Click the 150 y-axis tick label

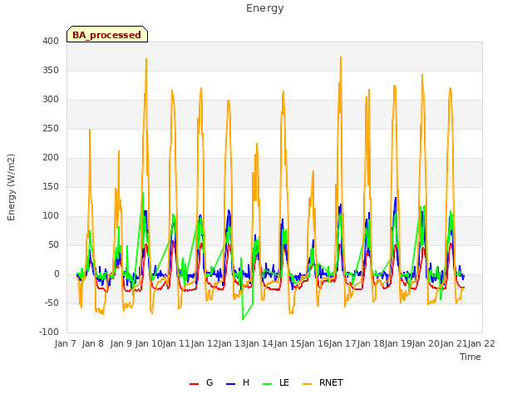pos(51,186)
